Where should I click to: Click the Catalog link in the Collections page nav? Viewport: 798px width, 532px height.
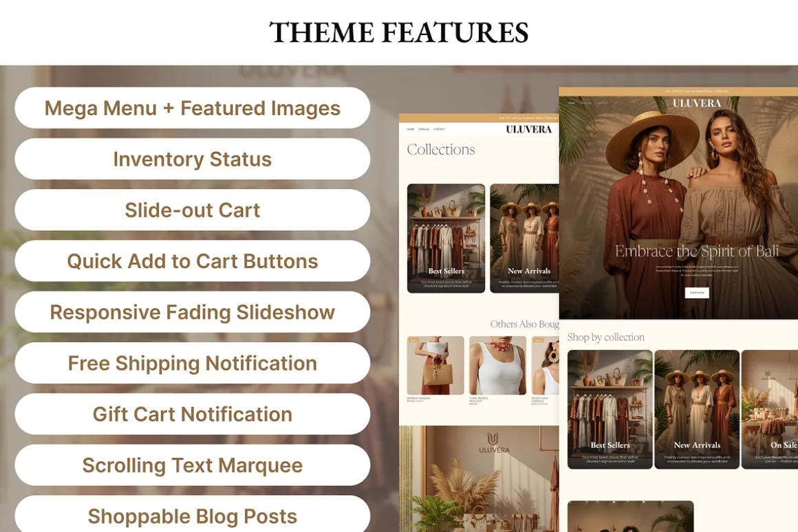click(x=424, y=129)
